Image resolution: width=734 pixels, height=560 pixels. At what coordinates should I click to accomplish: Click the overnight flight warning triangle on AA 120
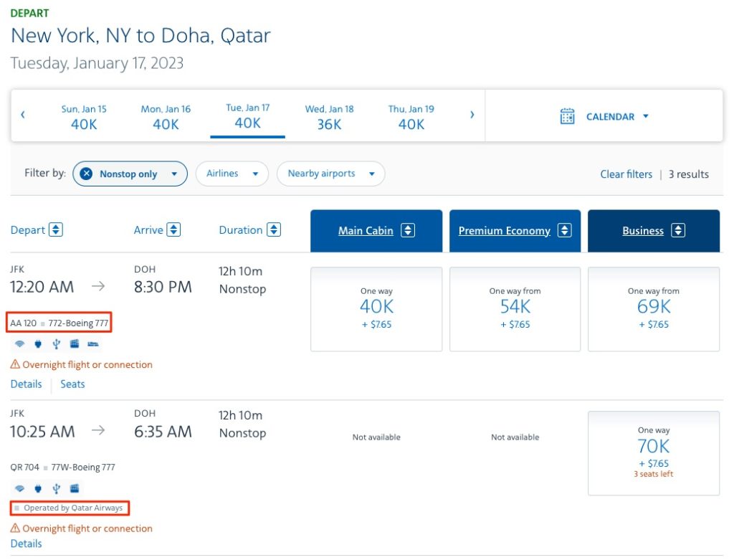[x=15, y=364]
